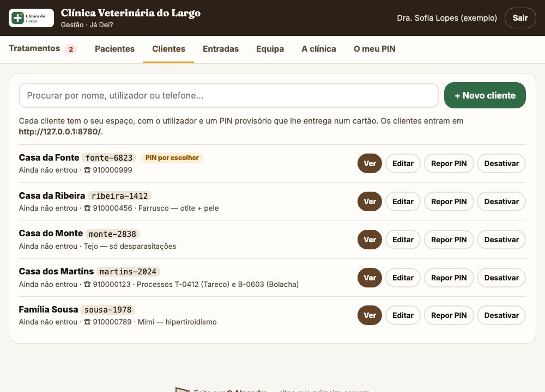The height and width of the screenshot is (392, 545).
Task: Click the http://127.0.0.1:8780/ address text
Action: (x=60, y=132)
